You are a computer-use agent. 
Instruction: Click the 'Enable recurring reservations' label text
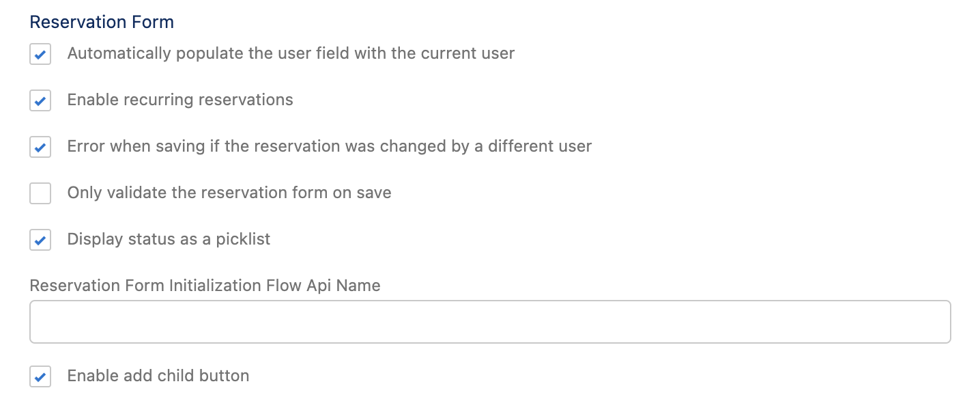[x=180, y=100]
